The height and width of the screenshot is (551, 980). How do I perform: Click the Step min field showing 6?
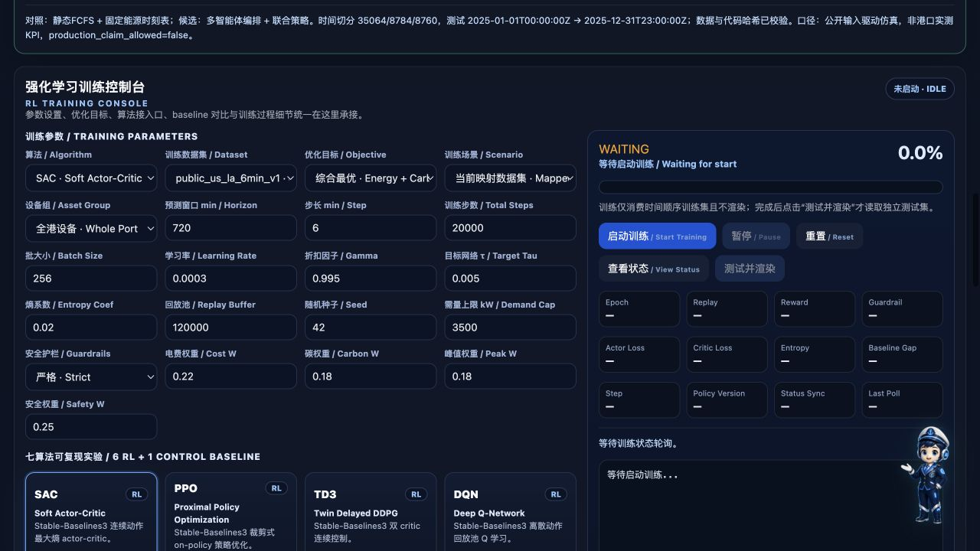pos(371,228)
